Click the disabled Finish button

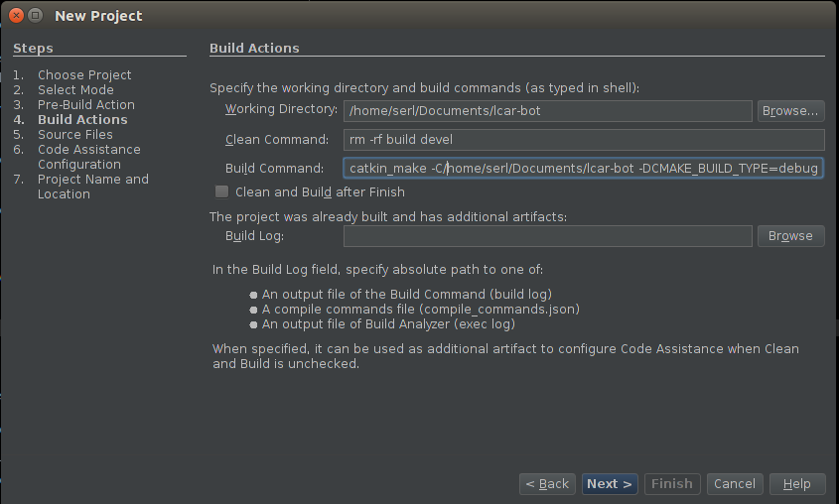[672, 484]
